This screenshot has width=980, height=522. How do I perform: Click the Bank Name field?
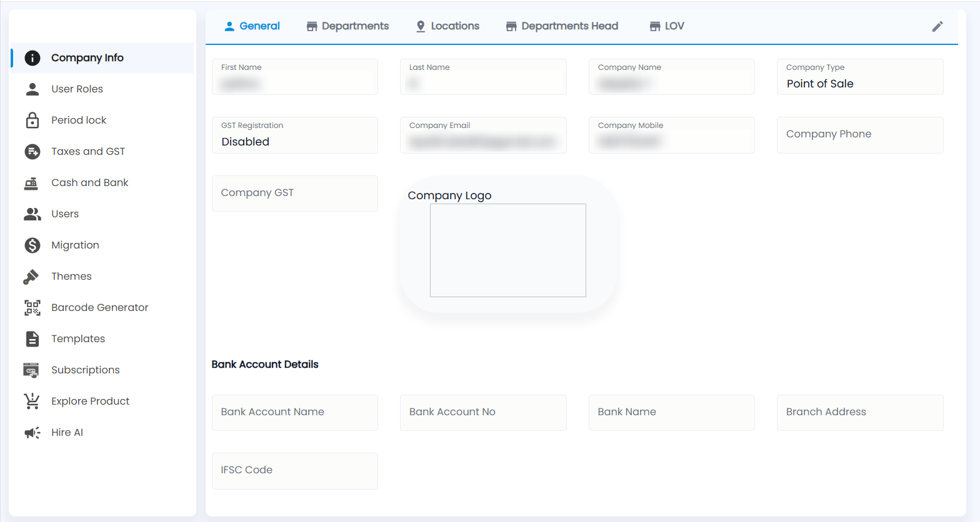tap(672, 413)
